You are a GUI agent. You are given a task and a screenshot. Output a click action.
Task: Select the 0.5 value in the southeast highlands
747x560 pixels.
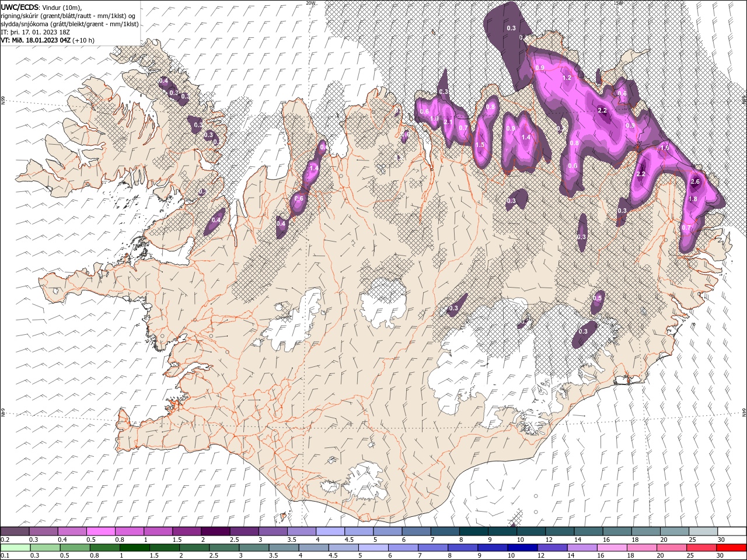pyautogui.click(x=597, y=298)
